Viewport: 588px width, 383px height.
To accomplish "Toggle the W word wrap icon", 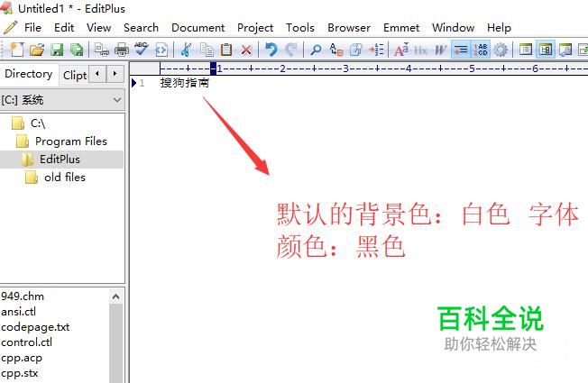I will pos(440,50).
